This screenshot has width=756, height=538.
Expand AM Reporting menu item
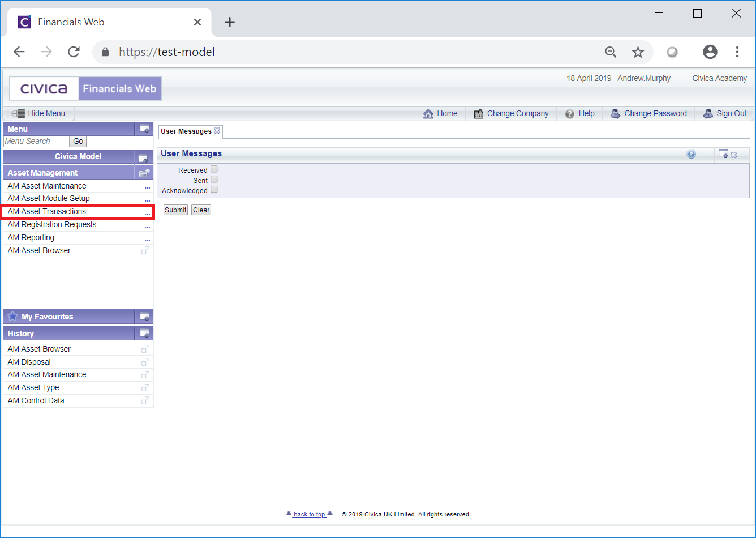tap(147, 239)
